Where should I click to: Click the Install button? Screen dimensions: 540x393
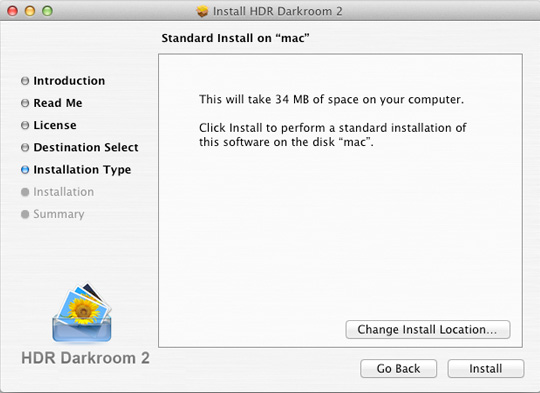click(x=486, y=369)
